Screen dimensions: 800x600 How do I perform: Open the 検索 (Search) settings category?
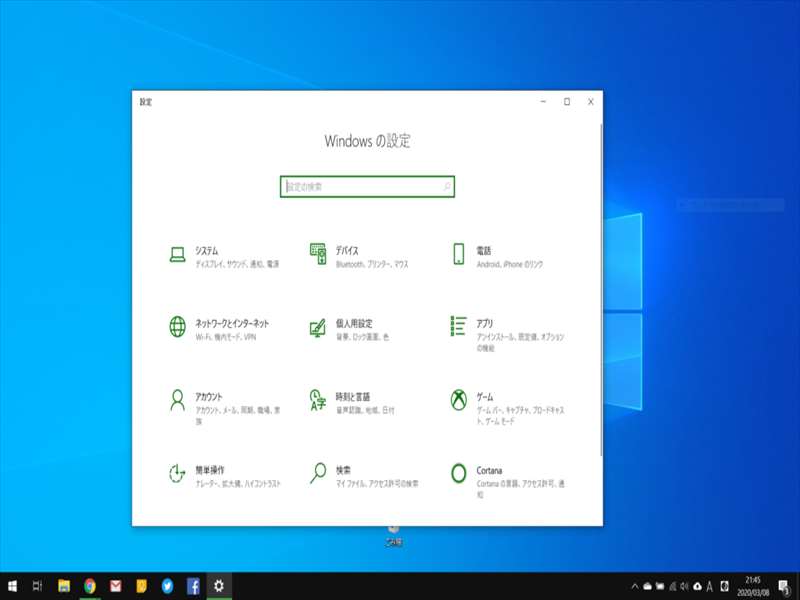(x=364, y=476)
